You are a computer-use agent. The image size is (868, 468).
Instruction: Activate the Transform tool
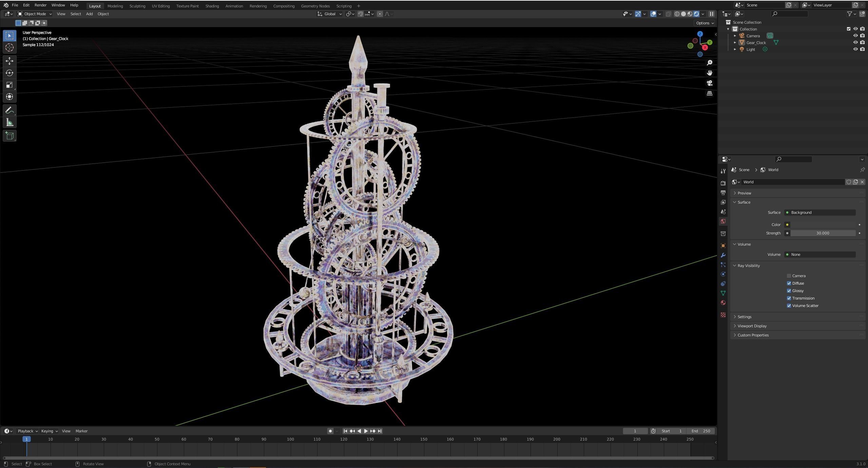(9, 97)
